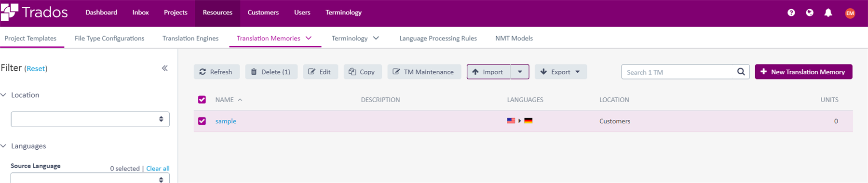Open the Import dropdown arrow
Viewport: 868px width, 183px height.
[520, 72]
